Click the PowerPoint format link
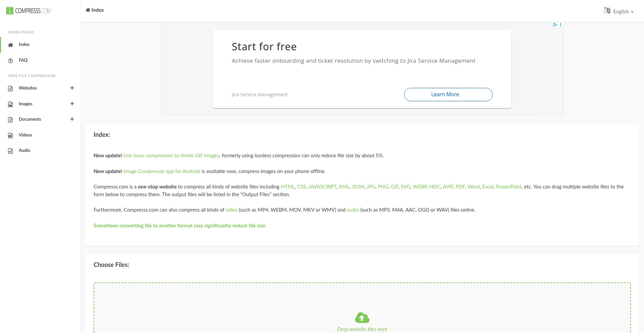The width and height of the screenshot is (644, 333). click(508, 187)
